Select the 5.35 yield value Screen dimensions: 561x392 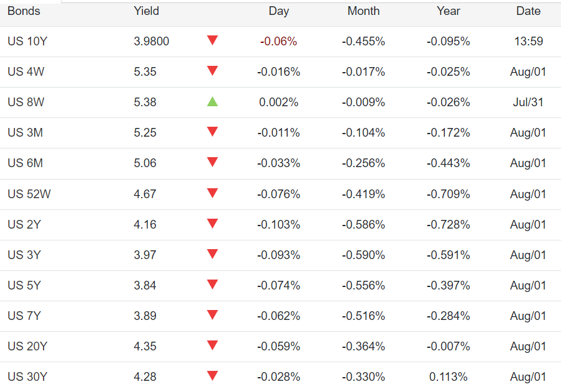[x=145, y=71]
